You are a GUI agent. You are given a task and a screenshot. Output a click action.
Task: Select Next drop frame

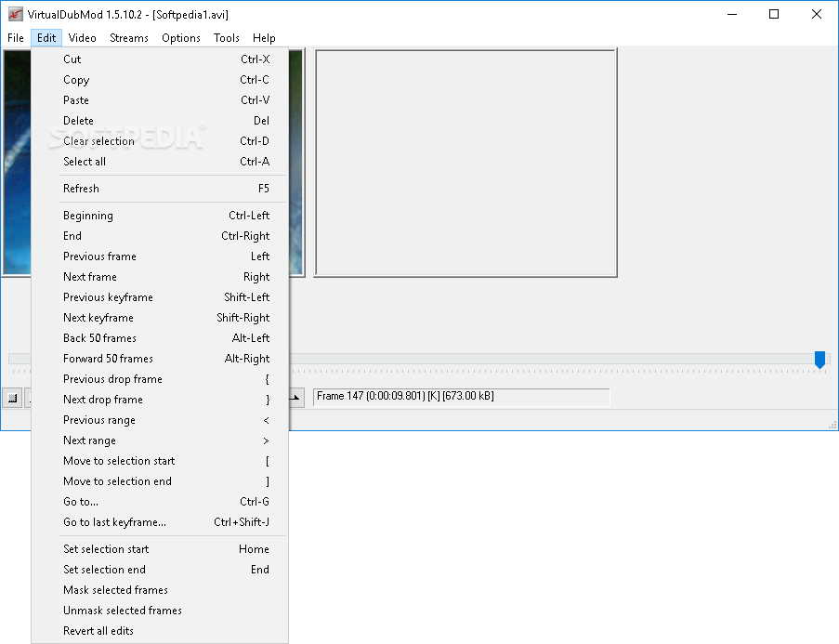pos(160,400)
